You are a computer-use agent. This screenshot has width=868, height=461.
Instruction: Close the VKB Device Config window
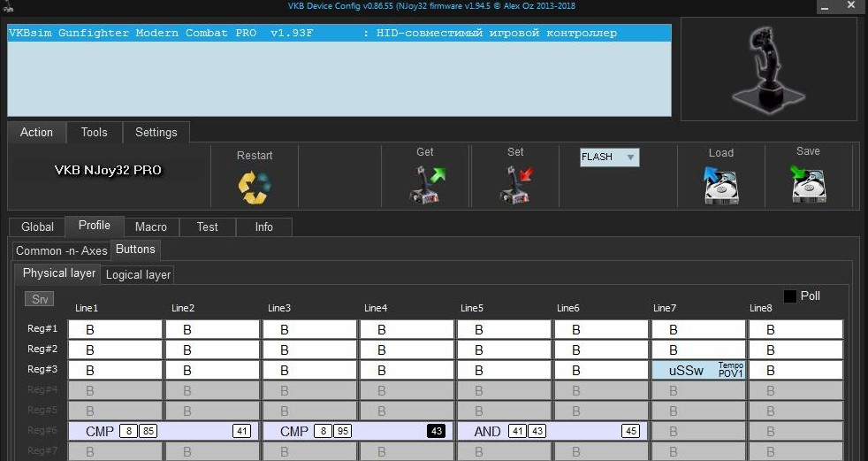tap(851, 5)
